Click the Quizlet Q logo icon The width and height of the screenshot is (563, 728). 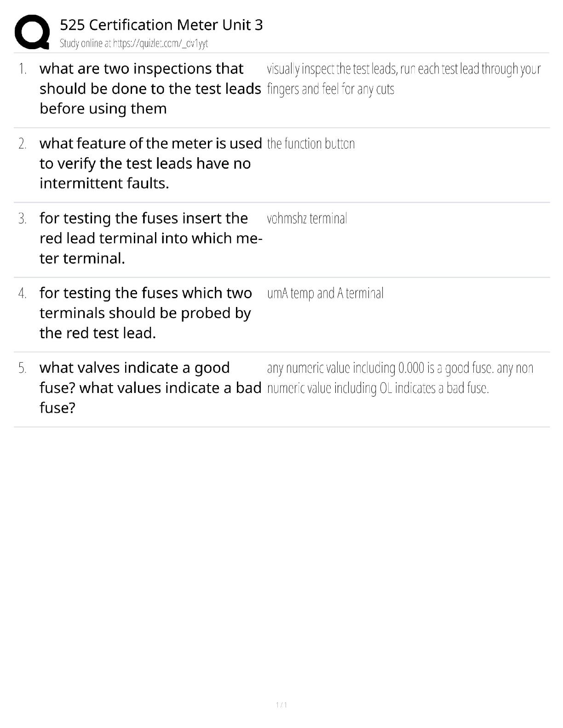point(32,32)
